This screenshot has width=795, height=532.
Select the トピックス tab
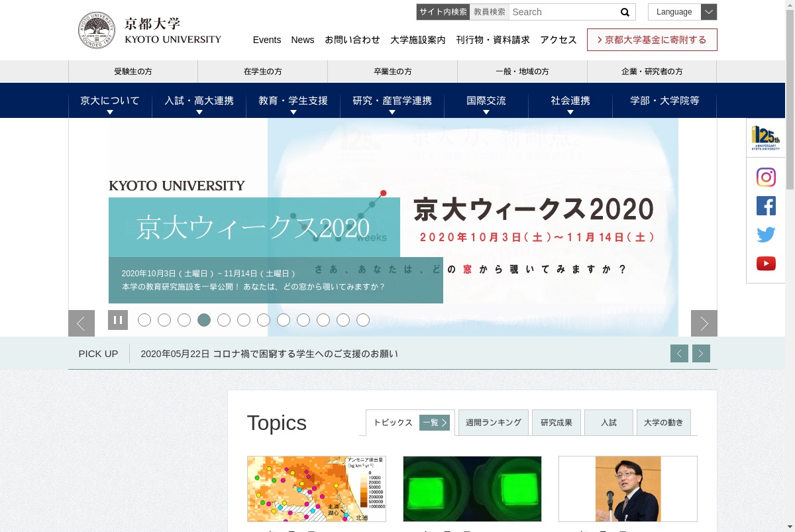tap(393, 423)
